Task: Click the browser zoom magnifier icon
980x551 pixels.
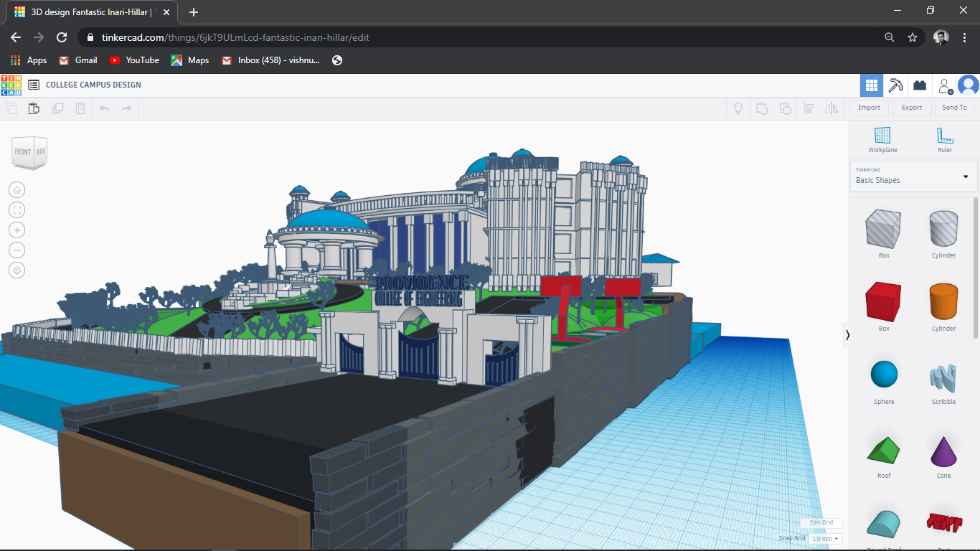Action: click(x=890, y=37)
